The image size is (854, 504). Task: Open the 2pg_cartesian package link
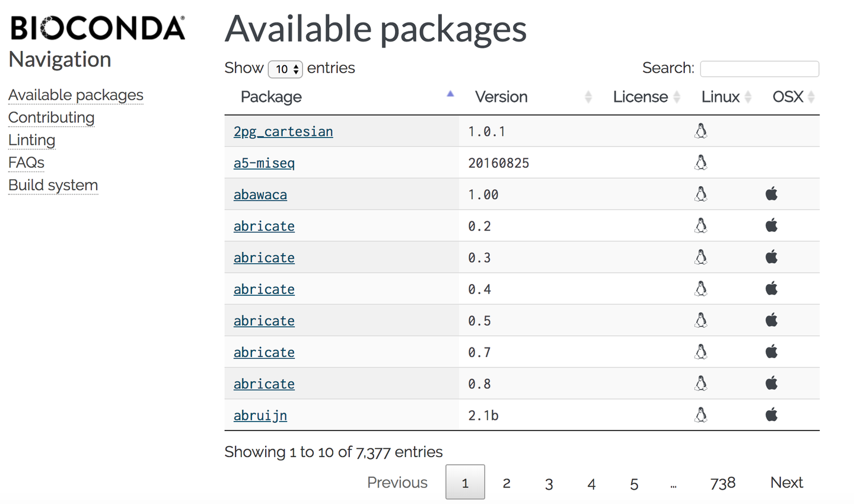[x=283, y=132]
